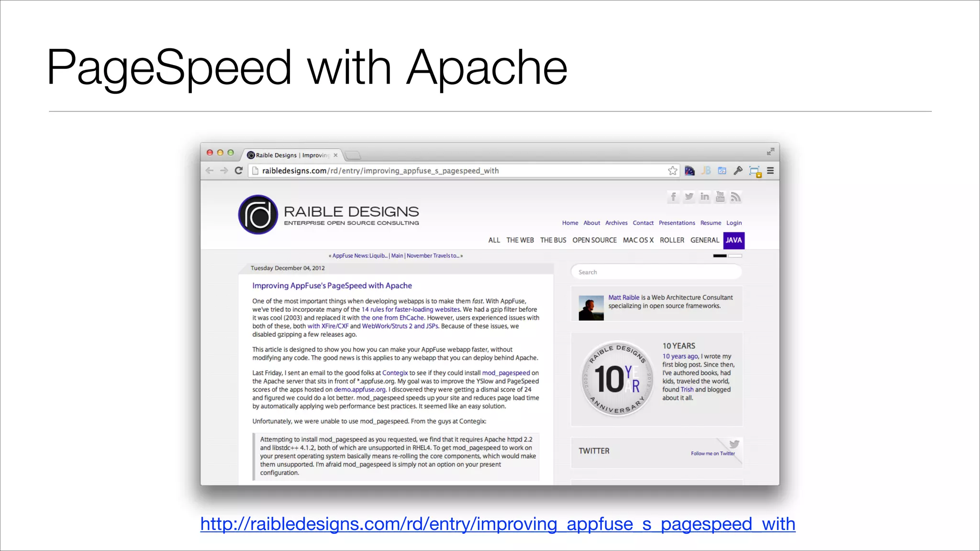Click the screen capture extension icon
Screen dimensions: 980x551
click(x=755, y=171)
